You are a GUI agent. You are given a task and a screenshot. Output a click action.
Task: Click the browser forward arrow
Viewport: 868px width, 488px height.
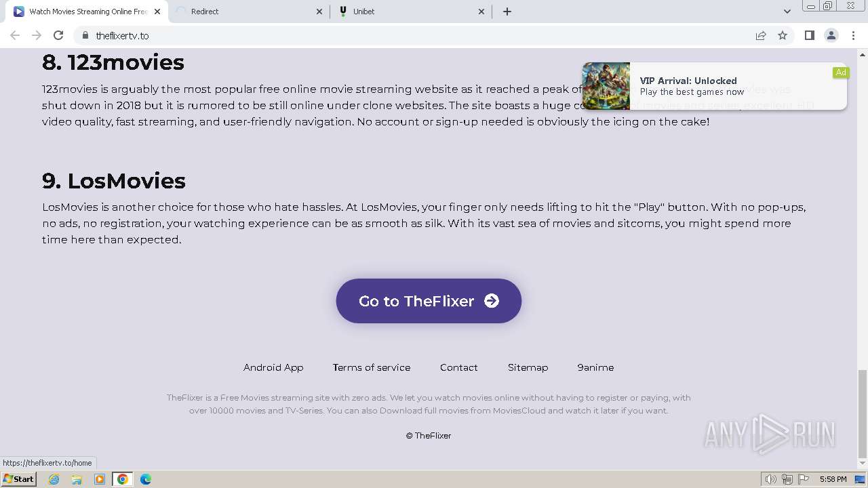37,35
